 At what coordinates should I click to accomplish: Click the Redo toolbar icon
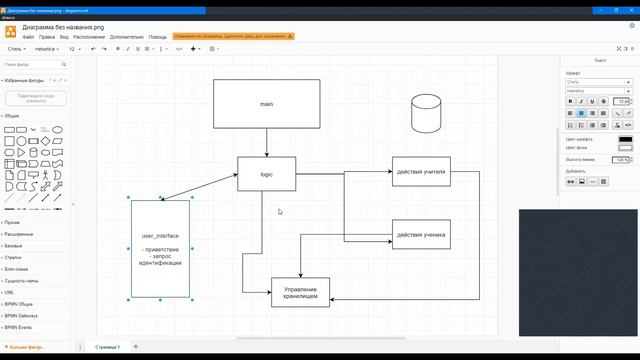pyautogui.click(x=104, y=49)
